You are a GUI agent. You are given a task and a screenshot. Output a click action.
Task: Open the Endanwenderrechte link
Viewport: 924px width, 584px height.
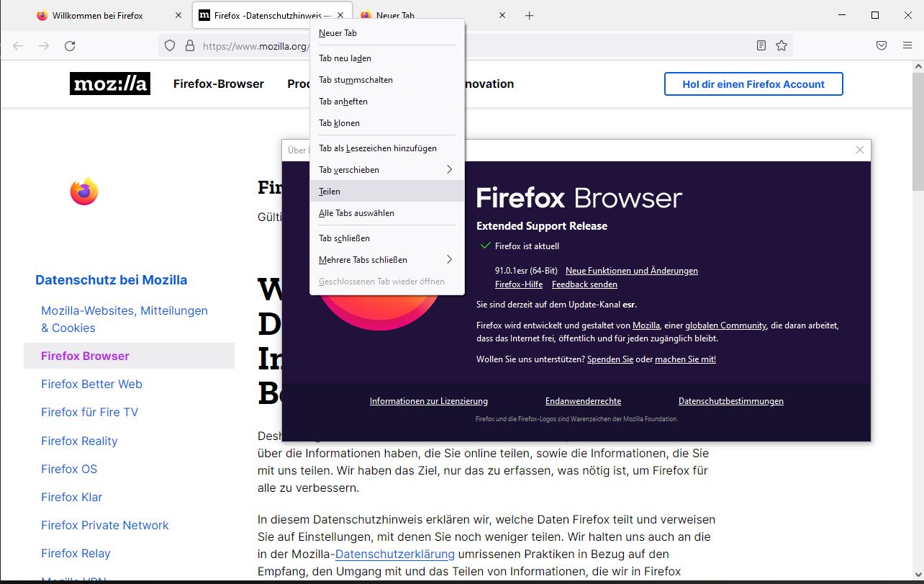coord(583,401)
